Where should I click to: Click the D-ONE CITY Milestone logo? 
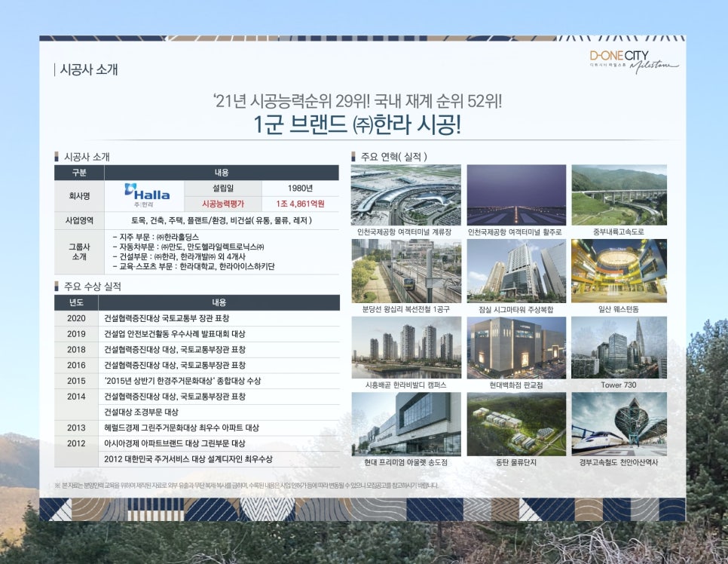click(634, 61)
